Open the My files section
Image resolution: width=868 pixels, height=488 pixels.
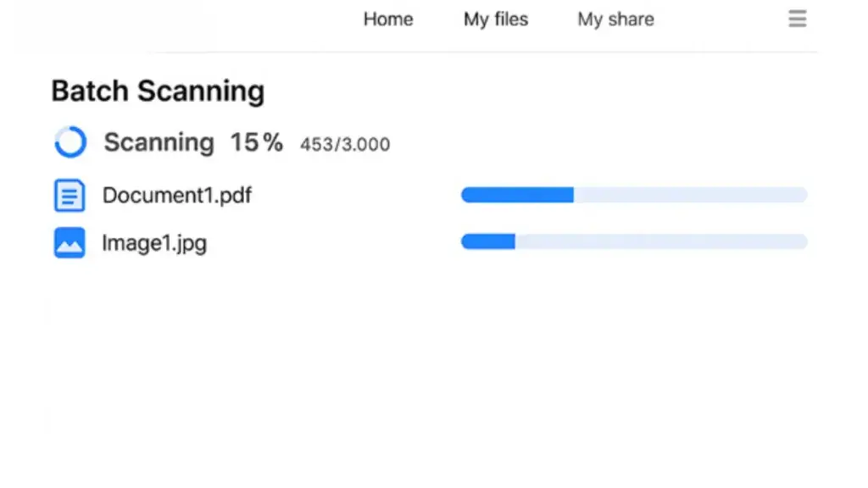coord(496,19)
